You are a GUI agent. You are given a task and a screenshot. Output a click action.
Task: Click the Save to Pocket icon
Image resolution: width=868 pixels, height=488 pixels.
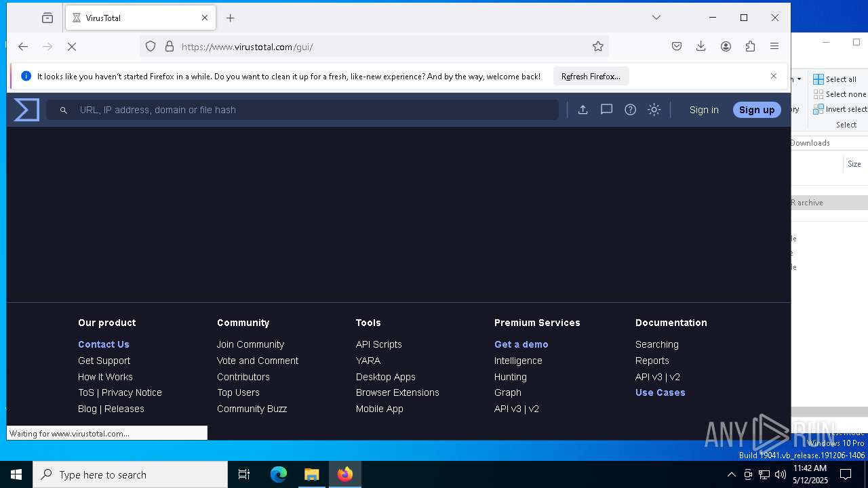coord(677,47)
